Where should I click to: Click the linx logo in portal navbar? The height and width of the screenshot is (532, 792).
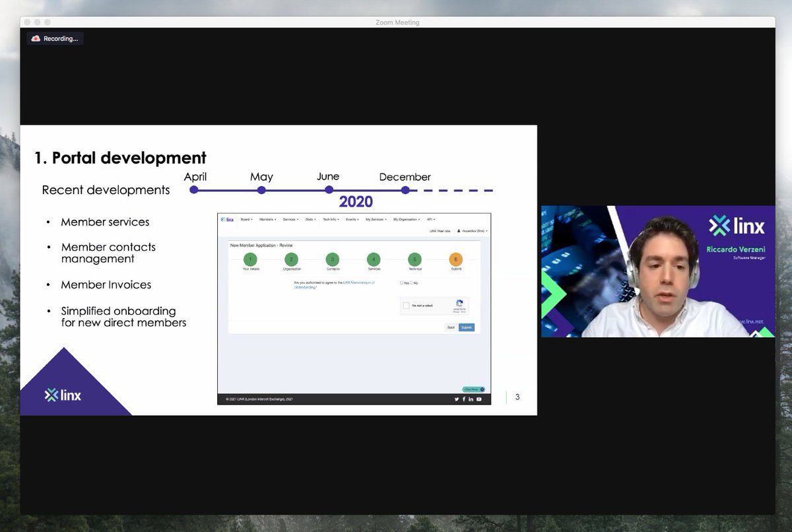click(x=227, y=219)
